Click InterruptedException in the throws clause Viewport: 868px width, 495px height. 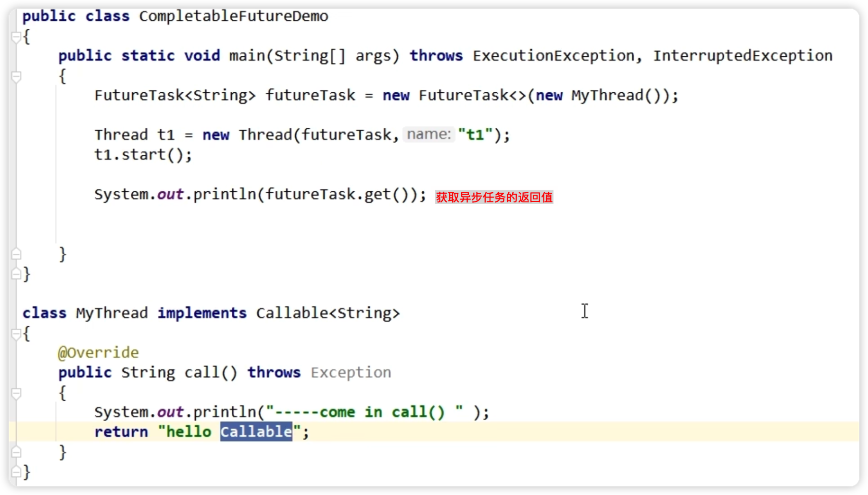742,56
